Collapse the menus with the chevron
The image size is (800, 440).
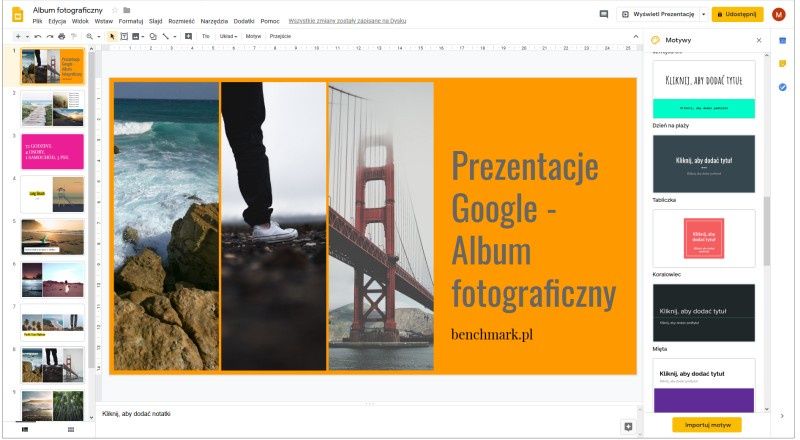(635, 36)
